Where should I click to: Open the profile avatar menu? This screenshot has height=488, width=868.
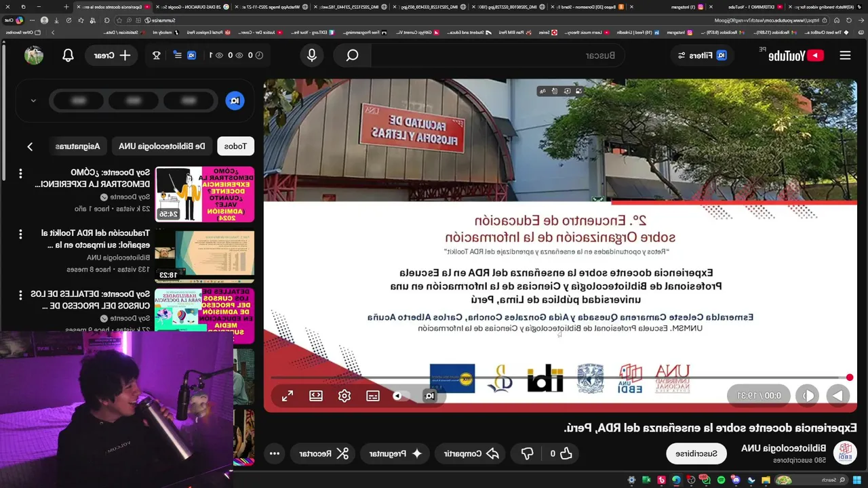[x=34, y=56]
